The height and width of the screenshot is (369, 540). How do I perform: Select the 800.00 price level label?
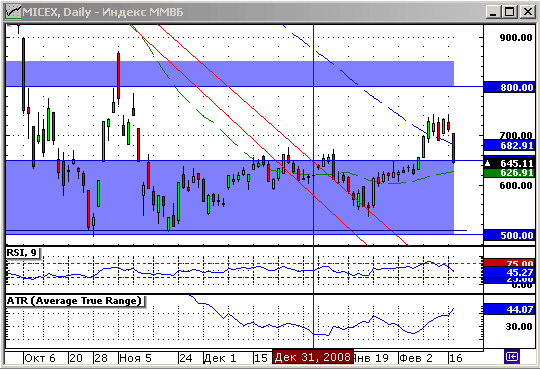click(509, 88)
